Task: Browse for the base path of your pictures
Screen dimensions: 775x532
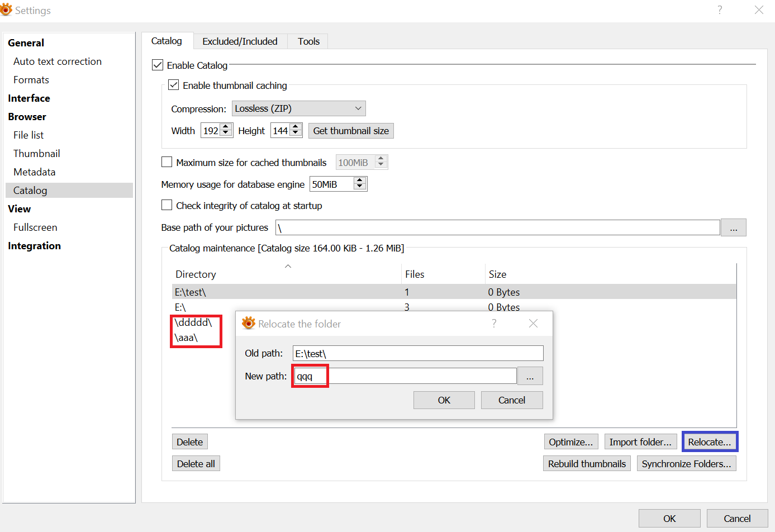Action: pos(734,227)
